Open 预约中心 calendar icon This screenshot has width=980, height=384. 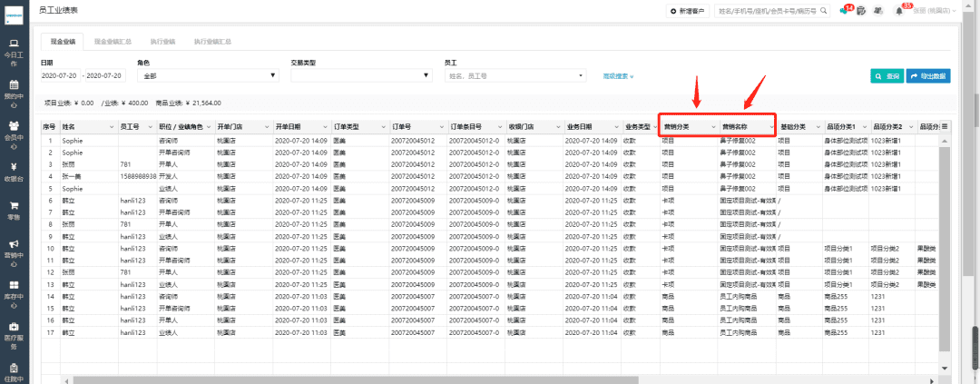tap(14, 89)
